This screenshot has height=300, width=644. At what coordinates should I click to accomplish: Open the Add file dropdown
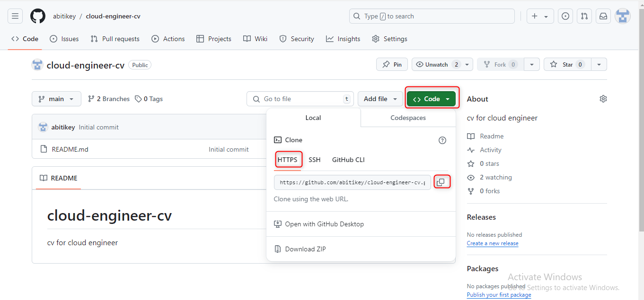[380, 99]
